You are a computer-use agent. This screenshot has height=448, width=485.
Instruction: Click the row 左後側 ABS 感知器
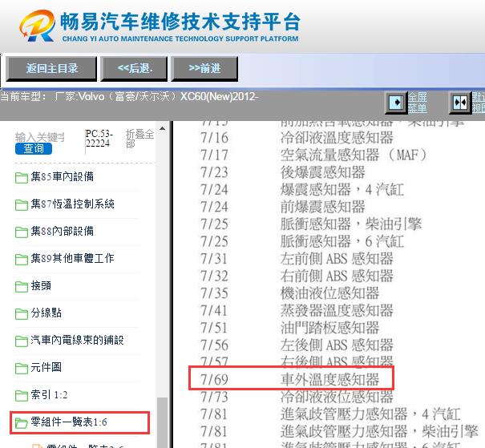point(297,345)
